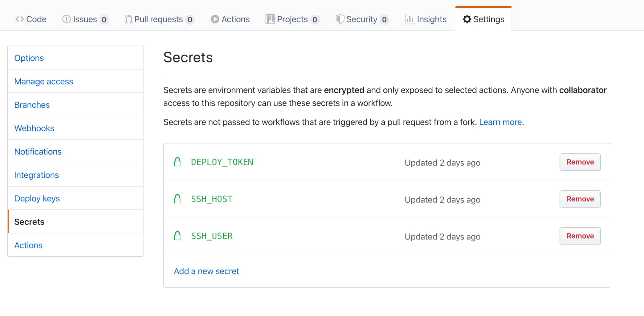The height and width of the screenshot is (316, 644).
Task: Click the Issues exclamation icon
Action: tap(67, 19)
